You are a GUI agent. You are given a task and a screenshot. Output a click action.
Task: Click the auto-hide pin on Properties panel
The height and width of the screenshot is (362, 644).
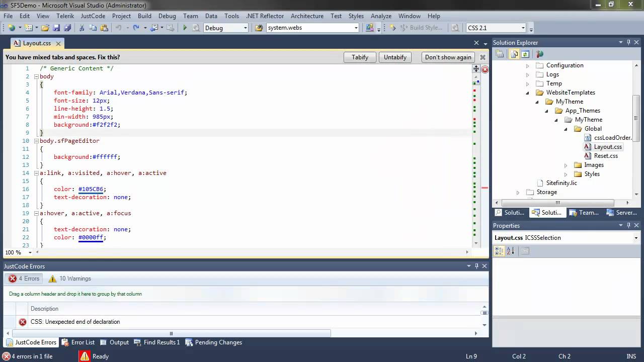pyautogui.click(x=628, y=226)
